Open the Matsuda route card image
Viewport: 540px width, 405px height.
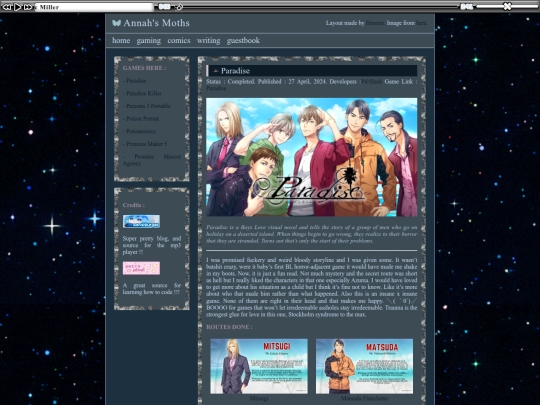(x=364, y=366)
